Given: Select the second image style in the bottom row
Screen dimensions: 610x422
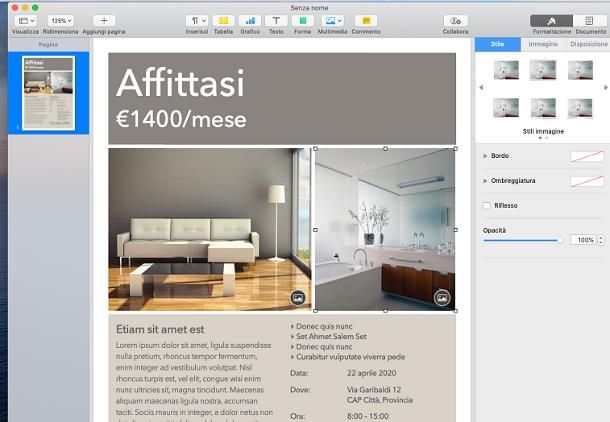Looking at the screenshot, I should tap(543, 108).
